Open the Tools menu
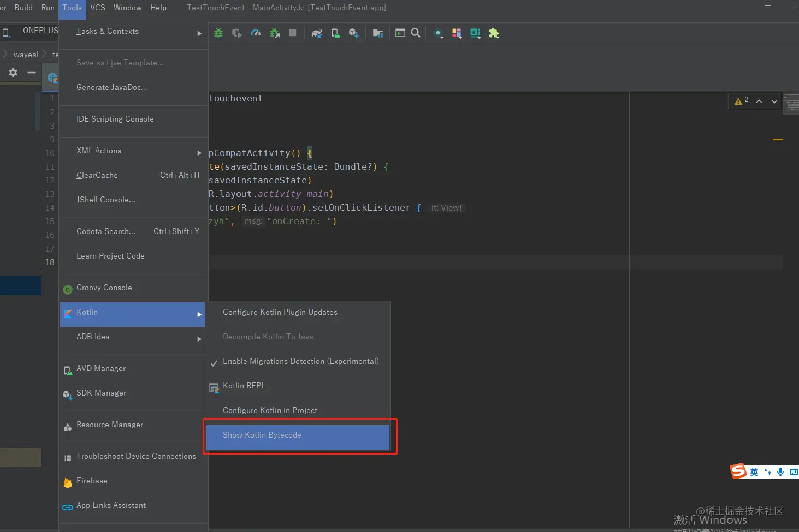The height and width of the screenshot is (532, 799). (x=72, y=8)
